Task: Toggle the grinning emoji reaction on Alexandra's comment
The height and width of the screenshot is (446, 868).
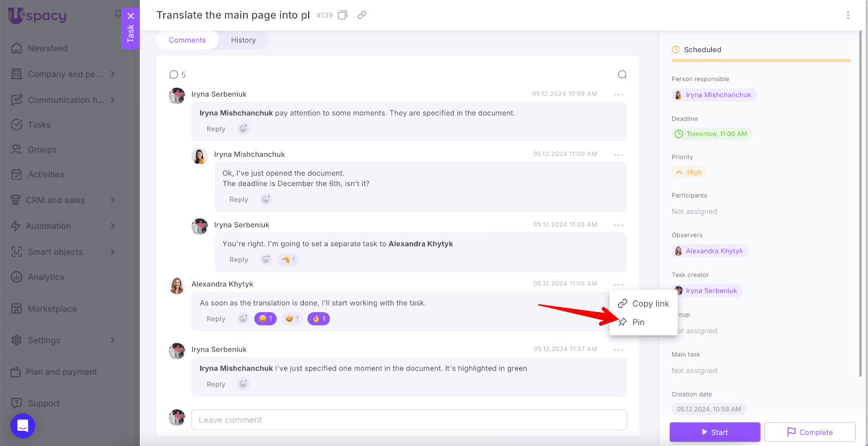Action: [265, 319]
